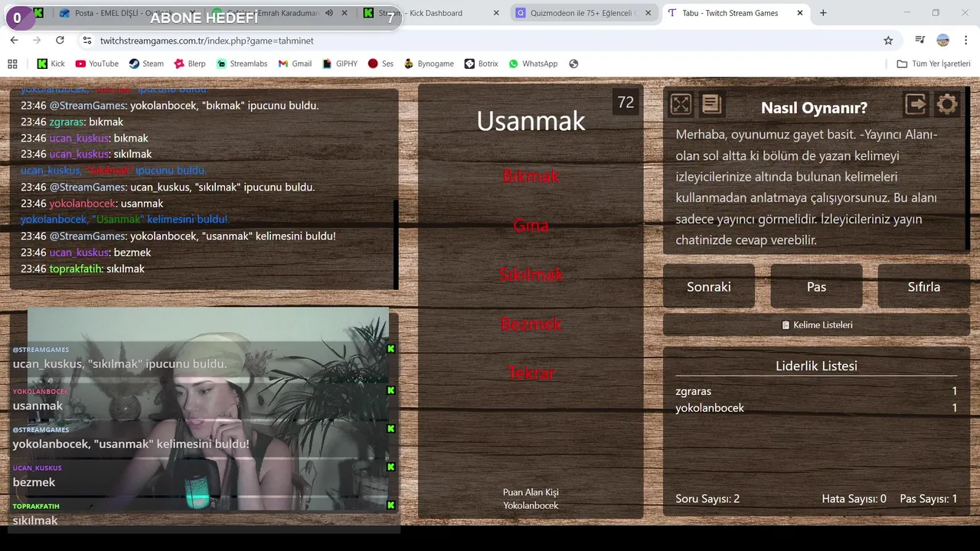980x551 pixels.
Task: Bookmark this page with the star icon
Action: [x=888, y=41]
